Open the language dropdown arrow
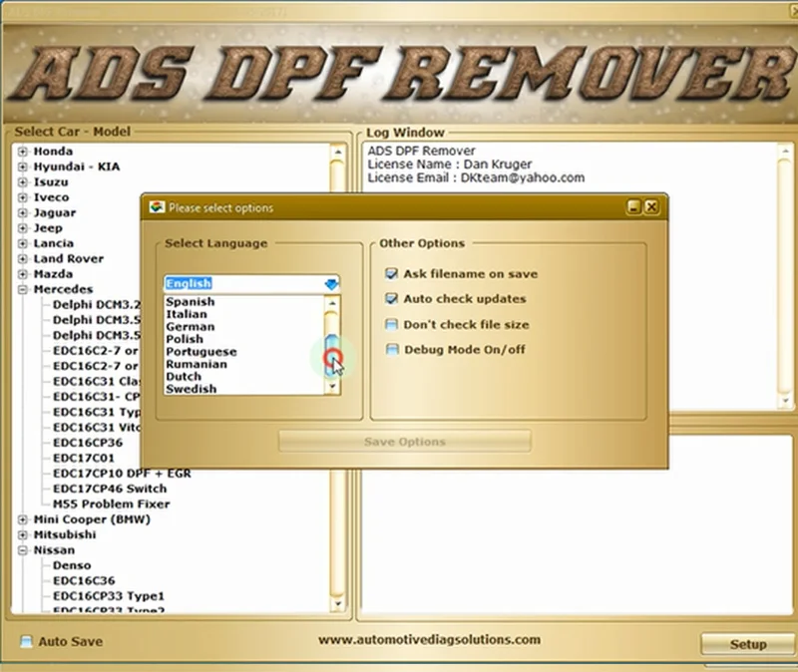This screenshot has width=798, height=672. click(x=331, y=284)
